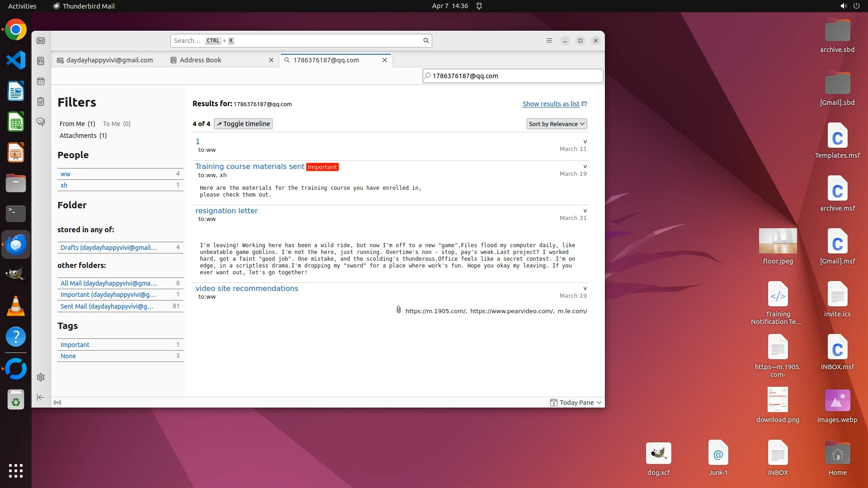
Task: Toggle the timeline display
Action: [x=243, y=124]
